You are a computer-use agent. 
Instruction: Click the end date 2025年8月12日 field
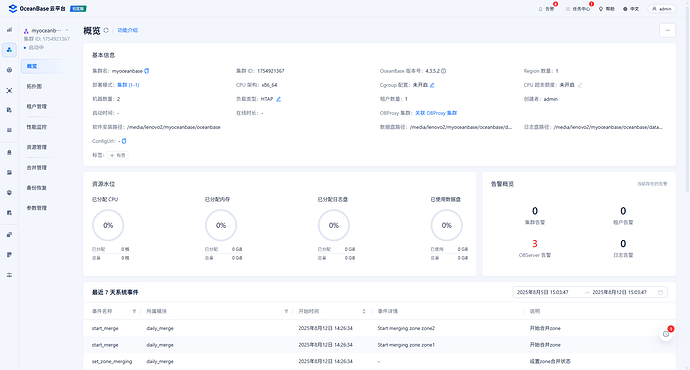click(619, 292)
